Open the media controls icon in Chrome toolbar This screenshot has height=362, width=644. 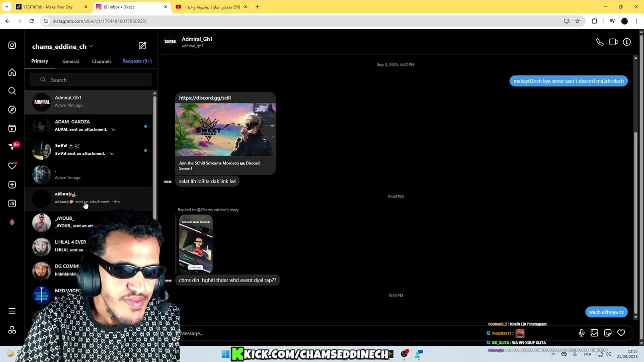point(612,21)
